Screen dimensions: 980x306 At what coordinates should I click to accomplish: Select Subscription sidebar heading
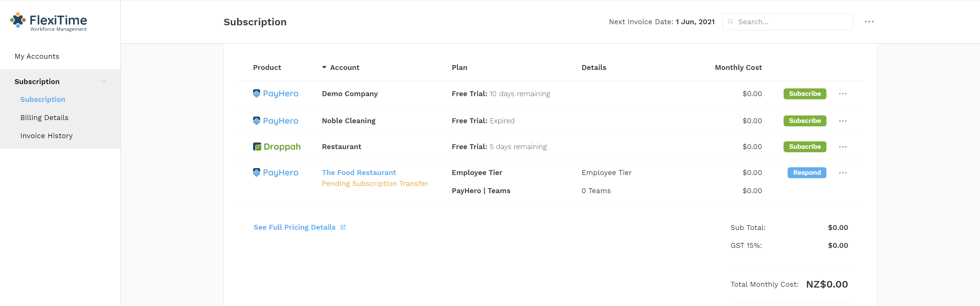point(37,81)
